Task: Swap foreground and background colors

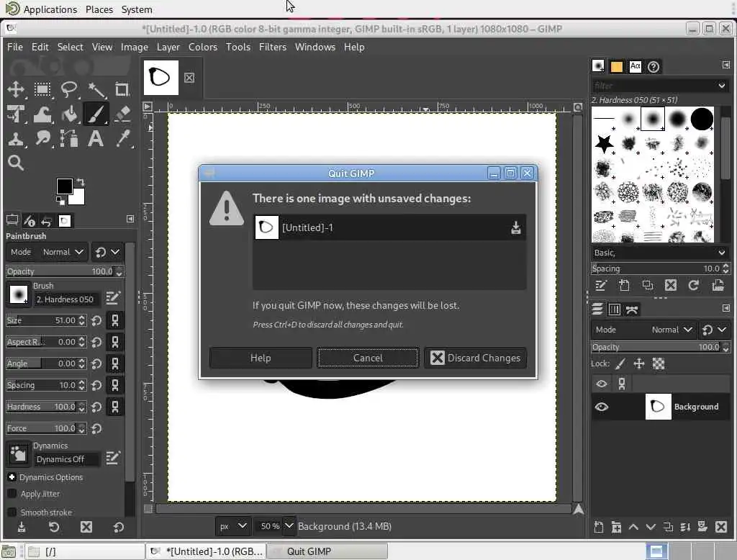Action: (x=81, y=182)
